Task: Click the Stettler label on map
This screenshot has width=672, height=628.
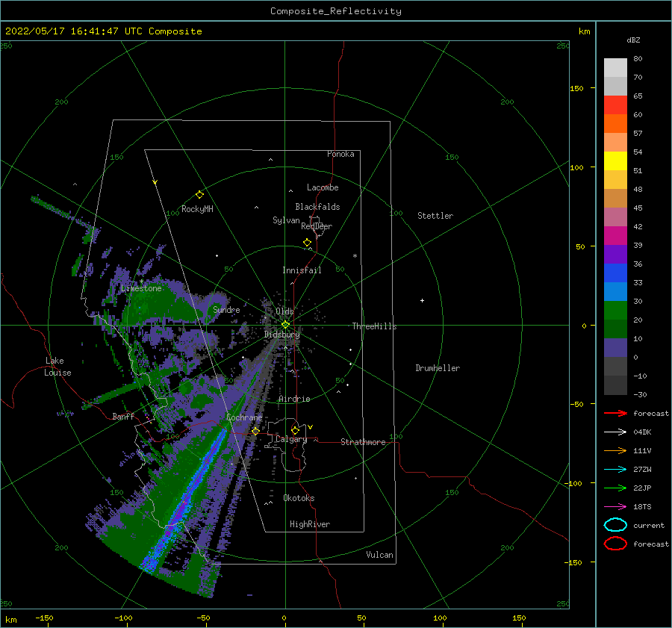Action: click(x=435, y=216)
